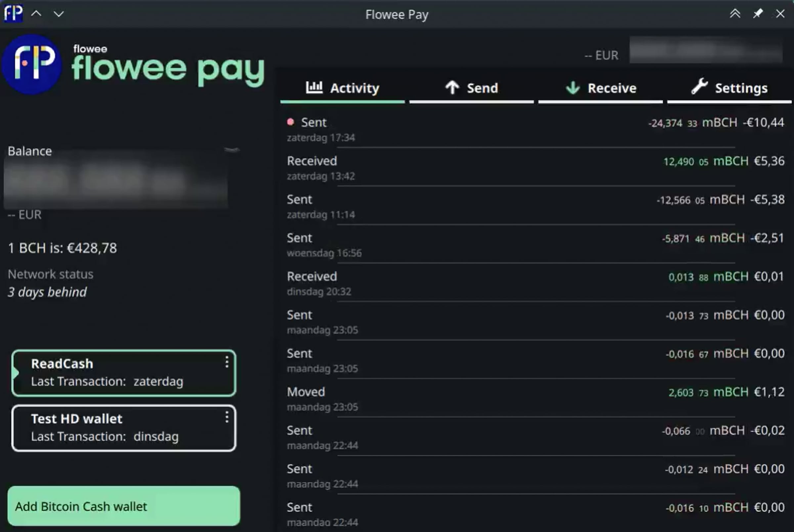794x532 pixels.
Task: Click the blurred amount in the header
Action: (706, 50)
